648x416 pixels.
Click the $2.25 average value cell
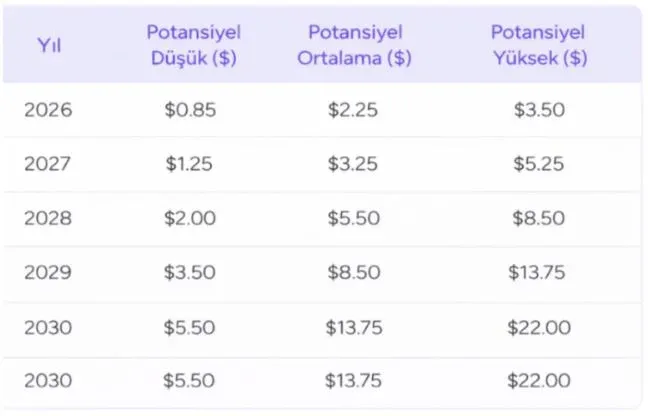click(353, 110)
